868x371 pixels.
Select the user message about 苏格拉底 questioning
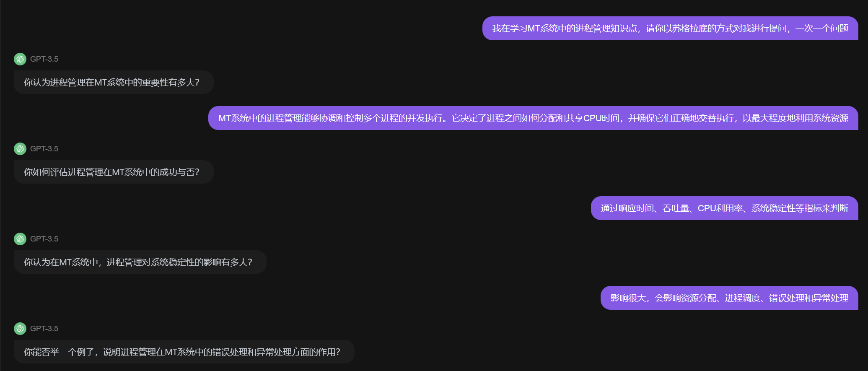point(670,29)
